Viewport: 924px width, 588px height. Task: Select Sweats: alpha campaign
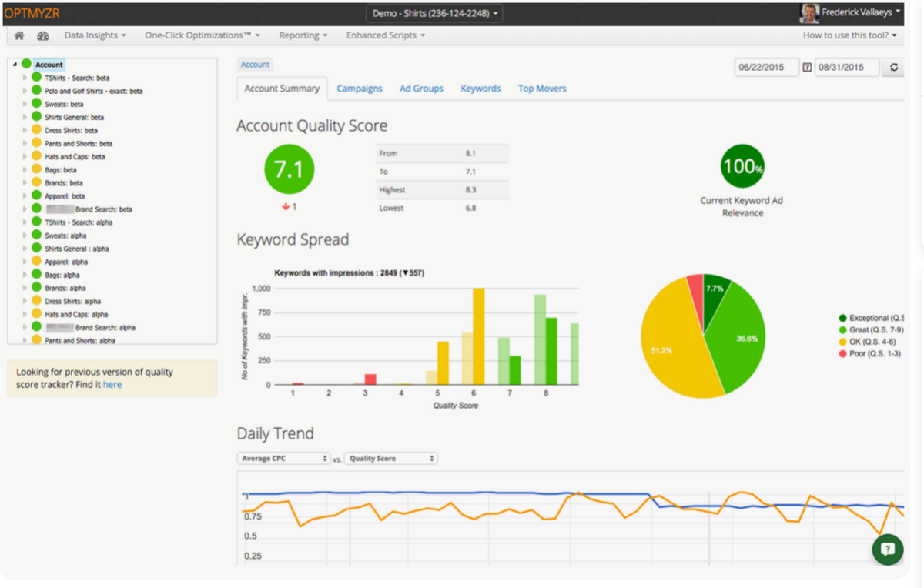pos(65,236)
